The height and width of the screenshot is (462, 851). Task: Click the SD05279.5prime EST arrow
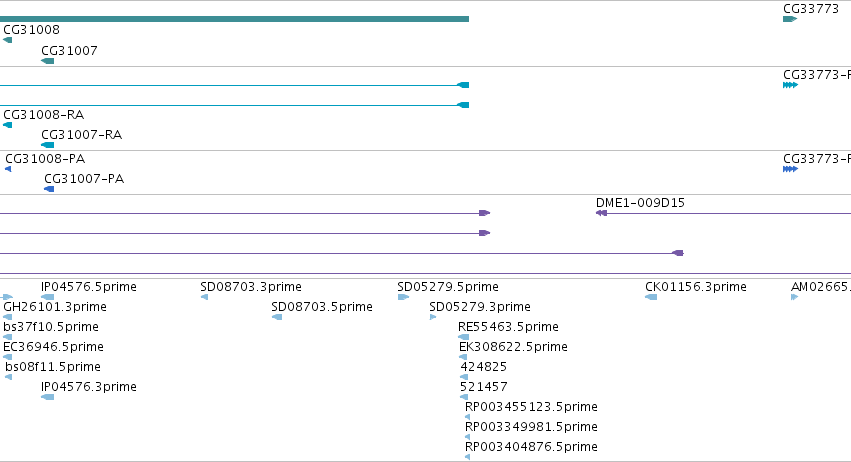click(403, 297)
